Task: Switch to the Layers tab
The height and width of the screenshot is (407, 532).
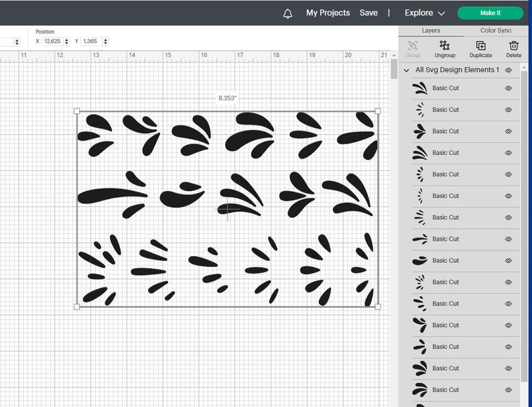Action: (431, 31)
